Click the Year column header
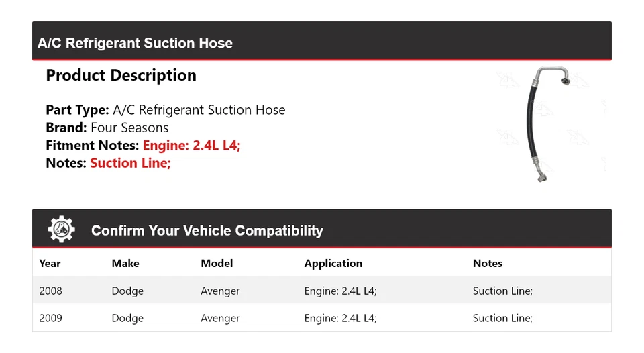Viewport: 644px width, 353px height. 50,264
